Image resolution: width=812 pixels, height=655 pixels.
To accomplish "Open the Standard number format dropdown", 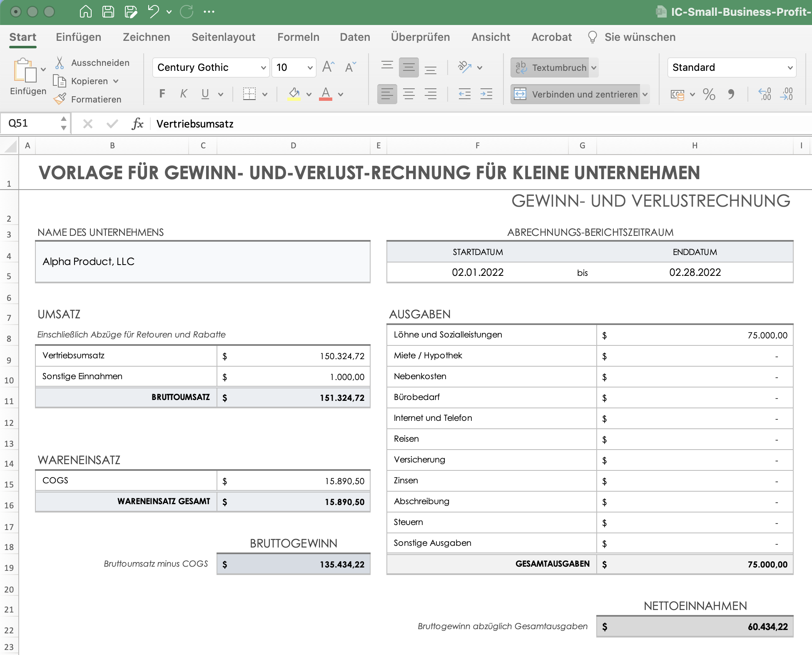I will point(732,67).
